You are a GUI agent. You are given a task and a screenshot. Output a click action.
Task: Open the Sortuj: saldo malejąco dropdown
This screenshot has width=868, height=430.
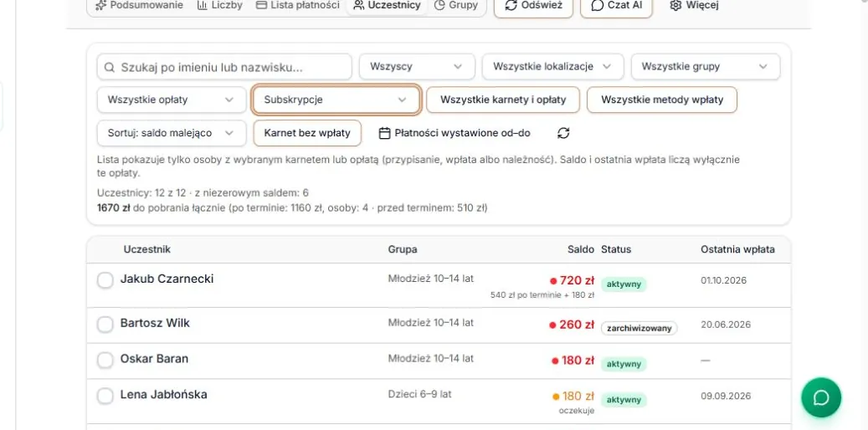click(x=172, y=133)
